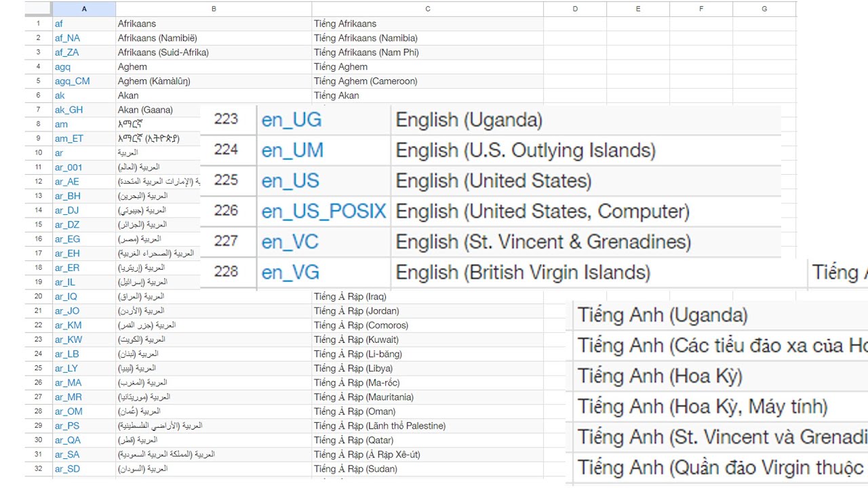
Task: Click cell 'ar_PS'
Action: 84,426
